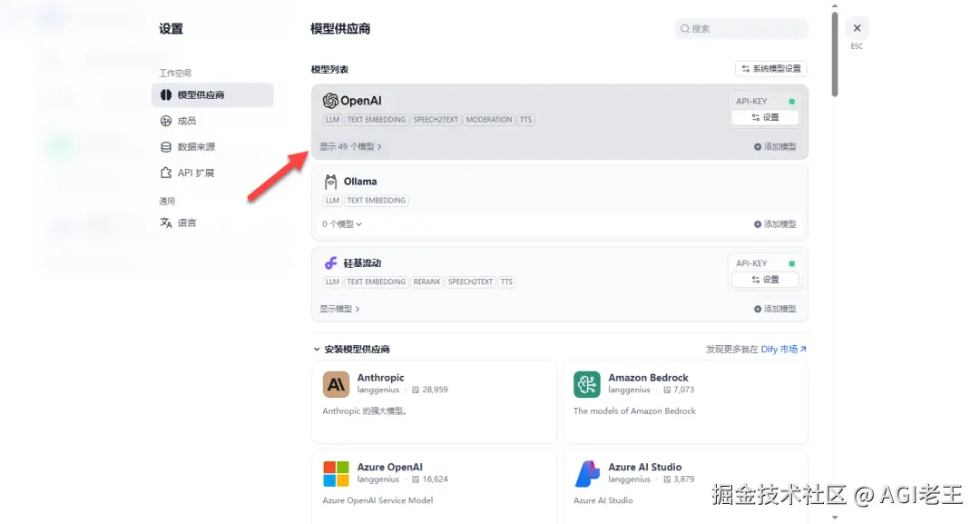Viewport: 980px width, 524px height.
Task: Open 系统模型设置 button
Action: click(x=771, y=69)
